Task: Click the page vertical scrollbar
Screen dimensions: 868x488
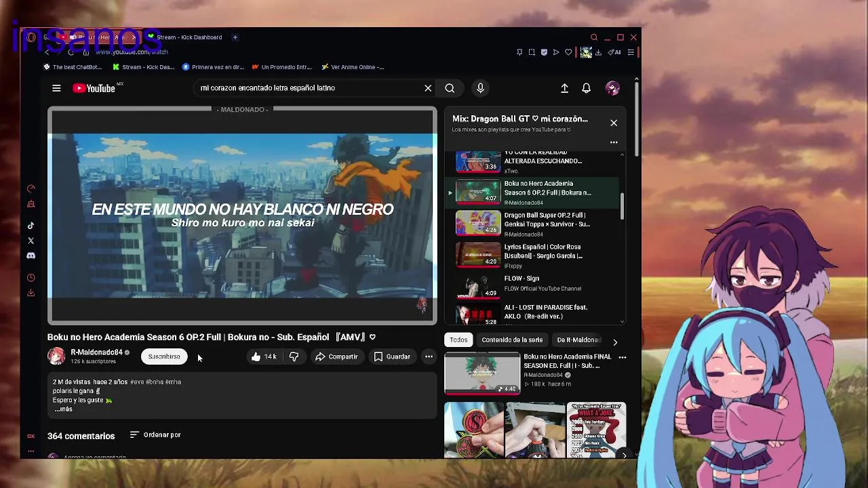Action: [x=636, y=119]
